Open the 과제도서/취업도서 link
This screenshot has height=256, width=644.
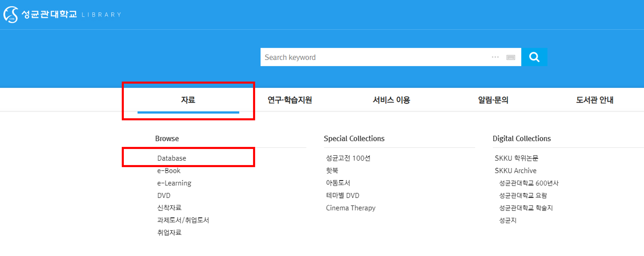183,220
